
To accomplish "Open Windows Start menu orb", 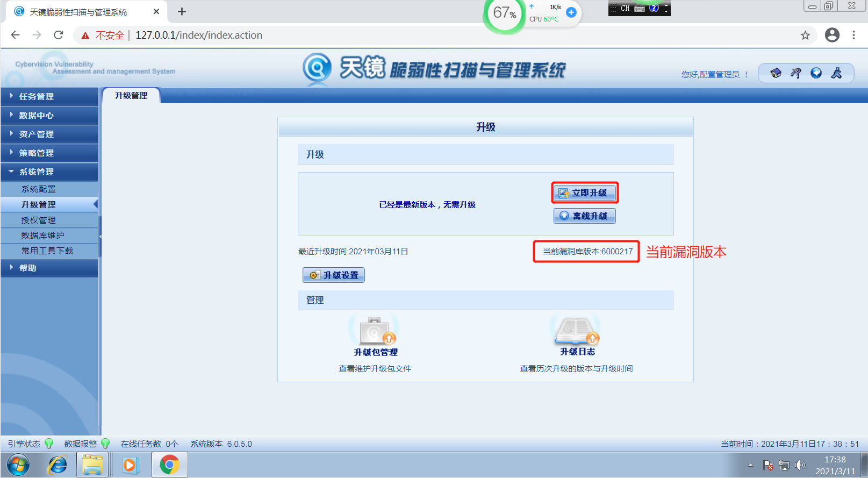I will tap(19, 465).
